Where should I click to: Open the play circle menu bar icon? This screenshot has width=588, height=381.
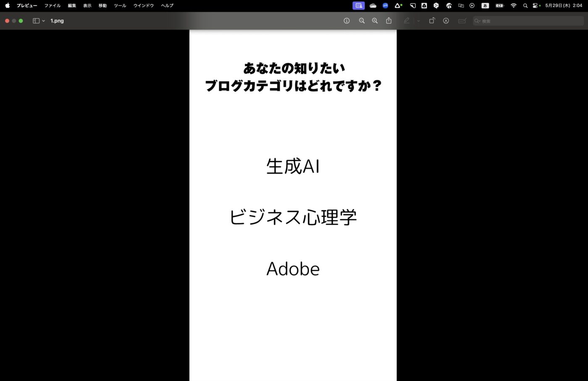click(472, 5)
